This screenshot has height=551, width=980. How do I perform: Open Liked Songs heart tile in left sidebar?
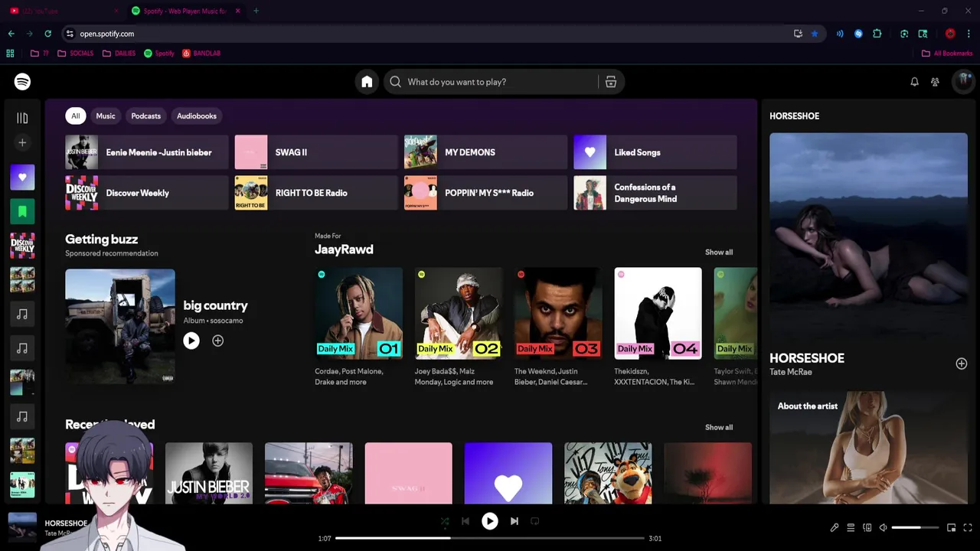pos(22,178)
